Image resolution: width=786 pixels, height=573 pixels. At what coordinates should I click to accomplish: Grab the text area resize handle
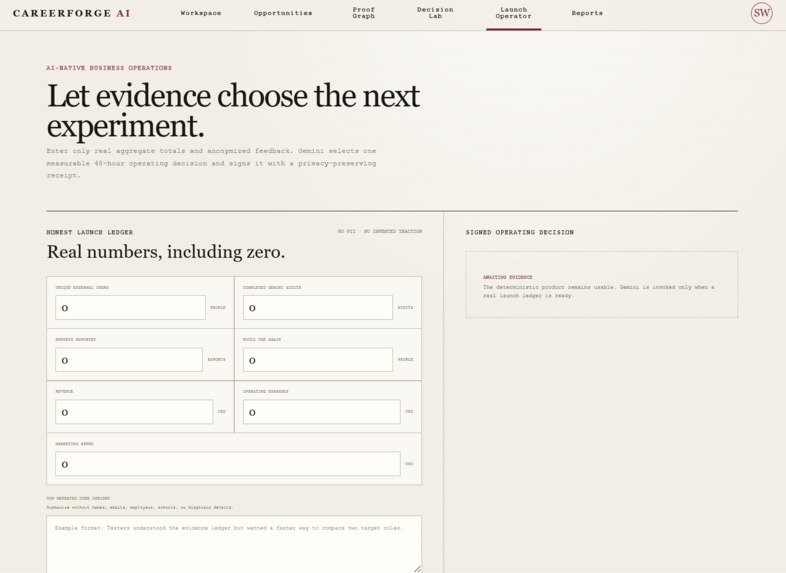[x=417, y=568]
